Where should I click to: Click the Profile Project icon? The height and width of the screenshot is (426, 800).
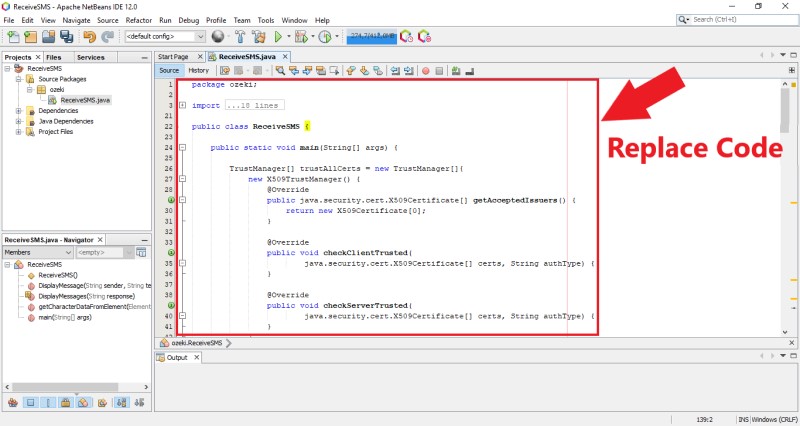coord(324,36)
